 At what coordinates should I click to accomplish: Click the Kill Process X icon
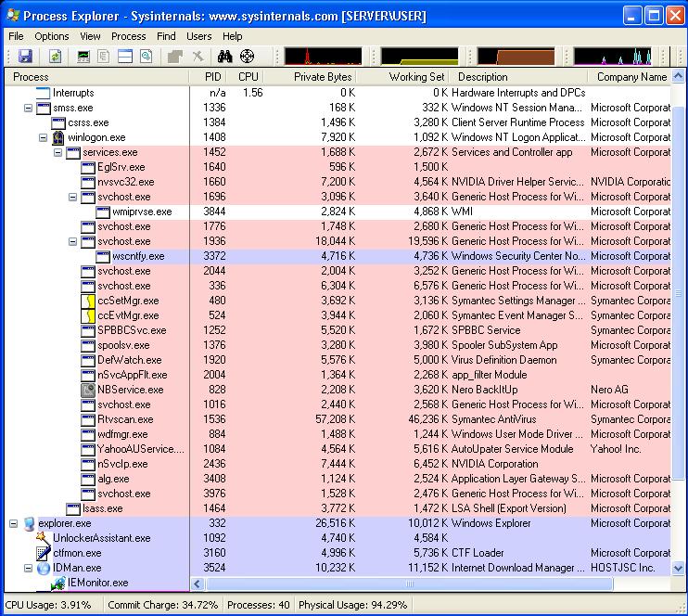(x=197, y=57)
